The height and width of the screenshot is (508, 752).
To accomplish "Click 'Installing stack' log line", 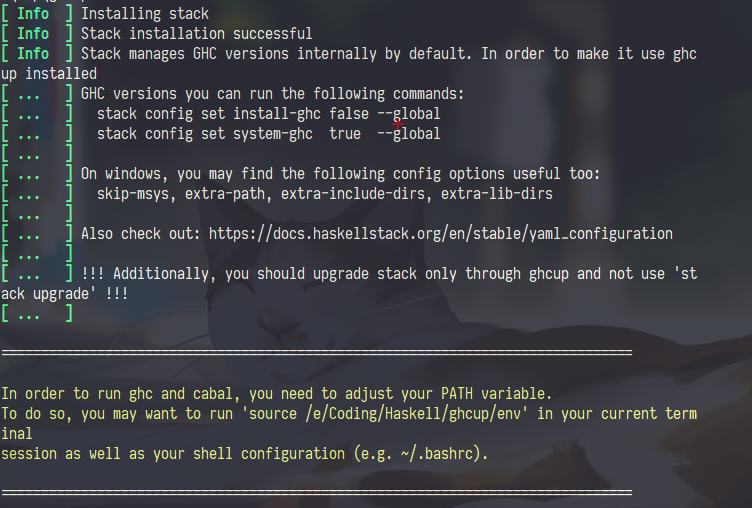I will (x=145, y=13).
